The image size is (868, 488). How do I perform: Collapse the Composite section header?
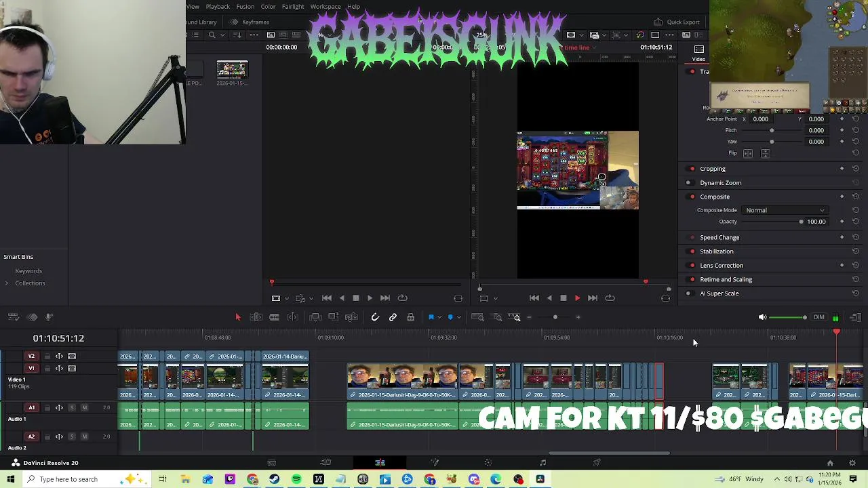(x=715, y=197)
